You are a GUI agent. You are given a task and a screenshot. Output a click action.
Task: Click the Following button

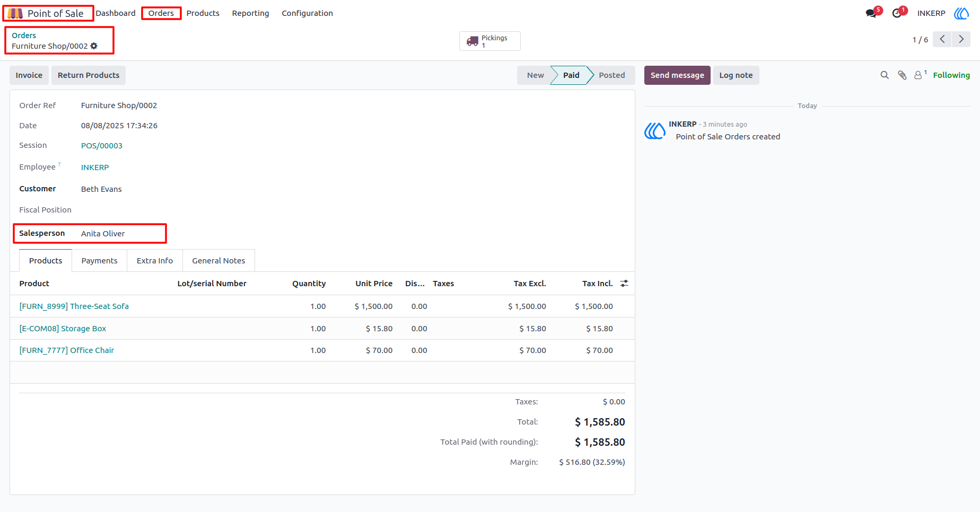click(951, 75)
